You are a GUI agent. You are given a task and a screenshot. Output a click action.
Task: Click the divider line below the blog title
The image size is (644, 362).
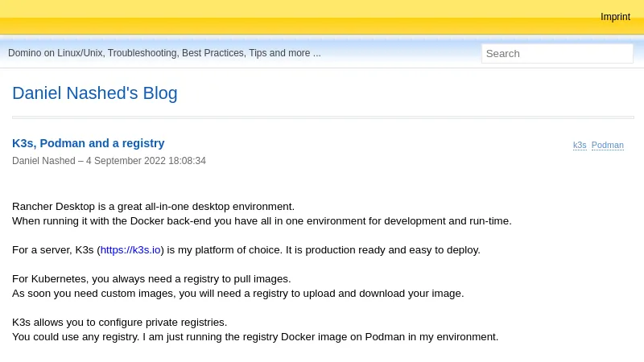[322, 117]
